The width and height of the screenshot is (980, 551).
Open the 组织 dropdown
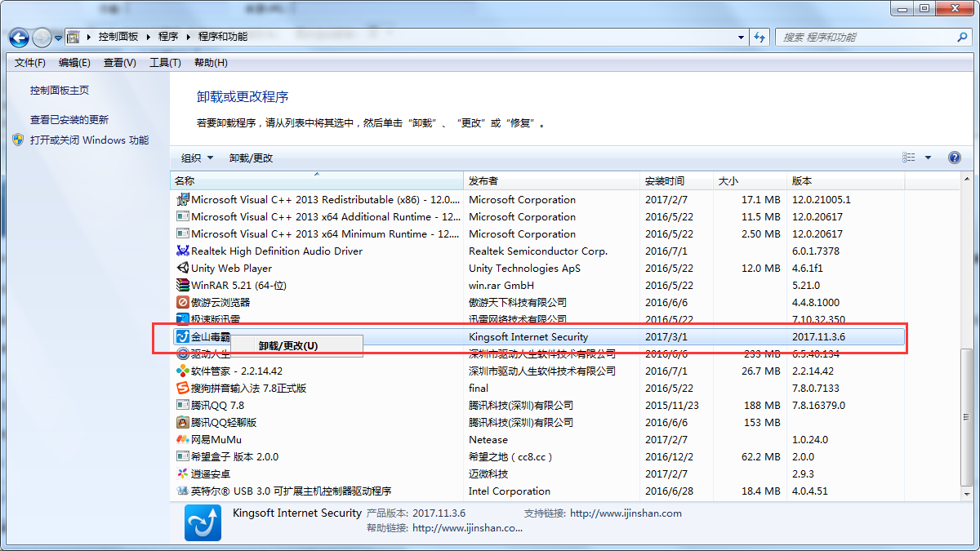[197, 158]
